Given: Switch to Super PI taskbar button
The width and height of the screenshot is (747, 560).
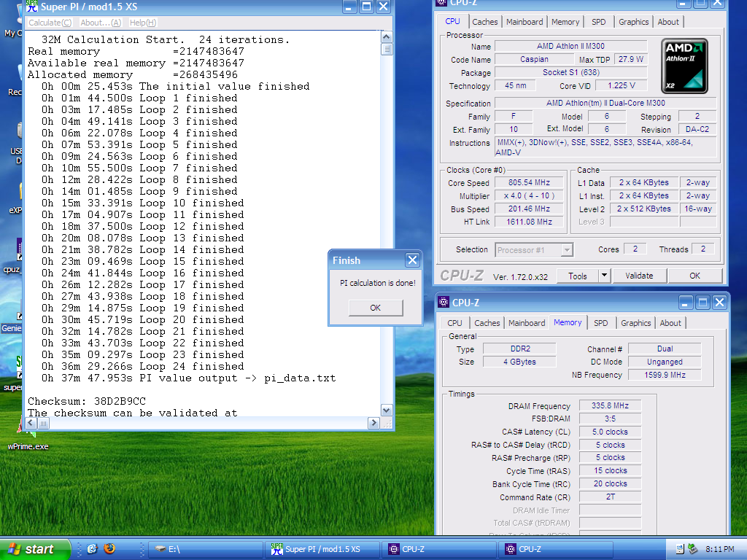Looking at the screenshot, I should [322, 549].
